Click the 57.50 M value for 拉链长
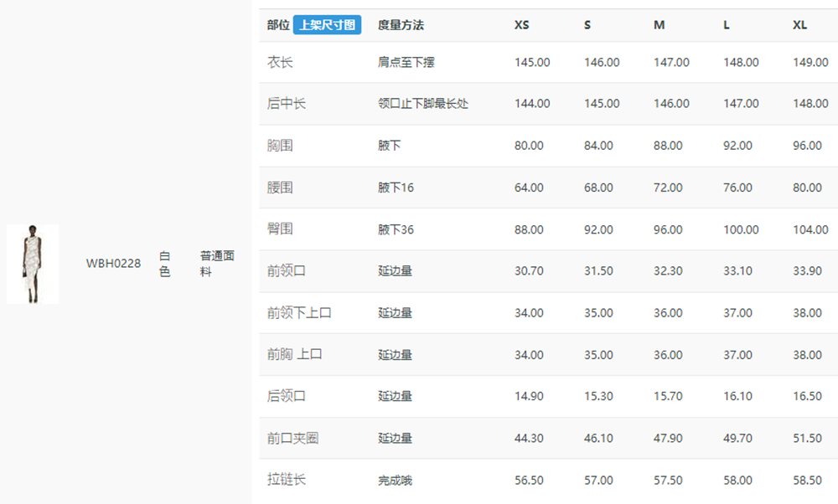The height and width of the screenshot is (504, 838). pyautogui.click(x=668, y=480)
